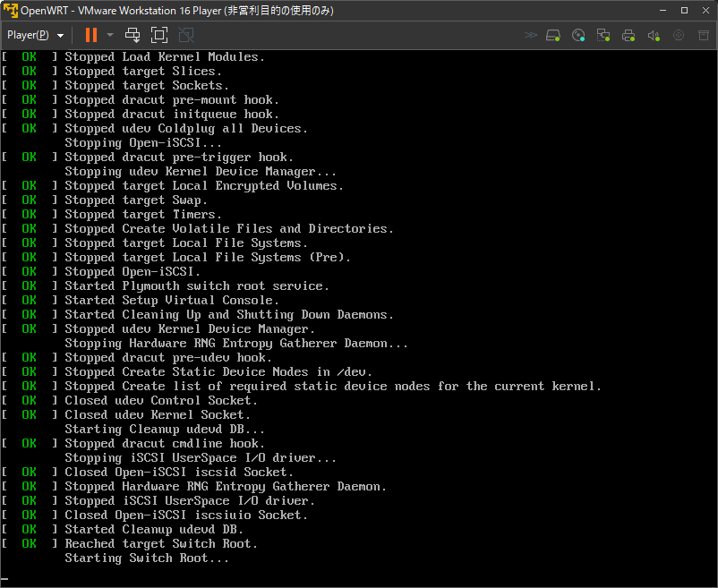Open the message log box icon
This screenshot has width=718, height=588.
[704, 35]
